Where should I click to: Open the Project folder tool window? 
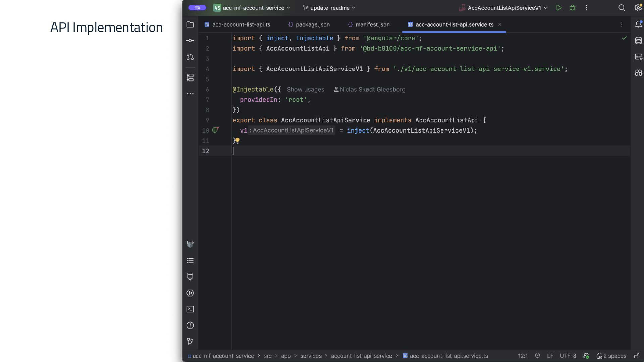190,24
